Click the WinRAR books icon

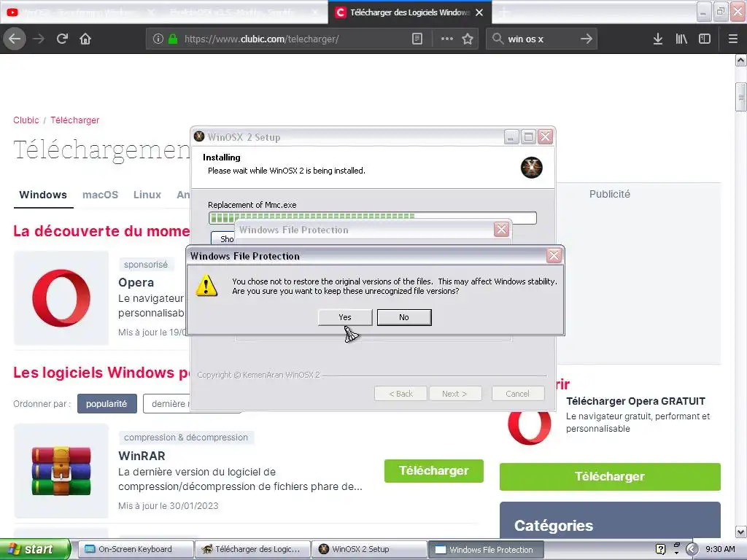tap(61, 470)
